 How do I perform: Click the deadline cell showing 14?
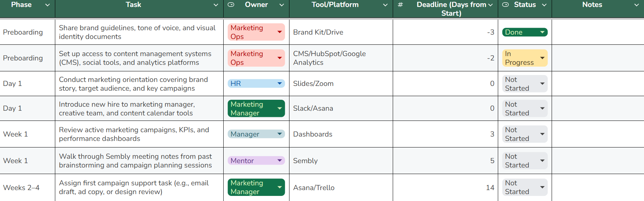click(445, 188)
